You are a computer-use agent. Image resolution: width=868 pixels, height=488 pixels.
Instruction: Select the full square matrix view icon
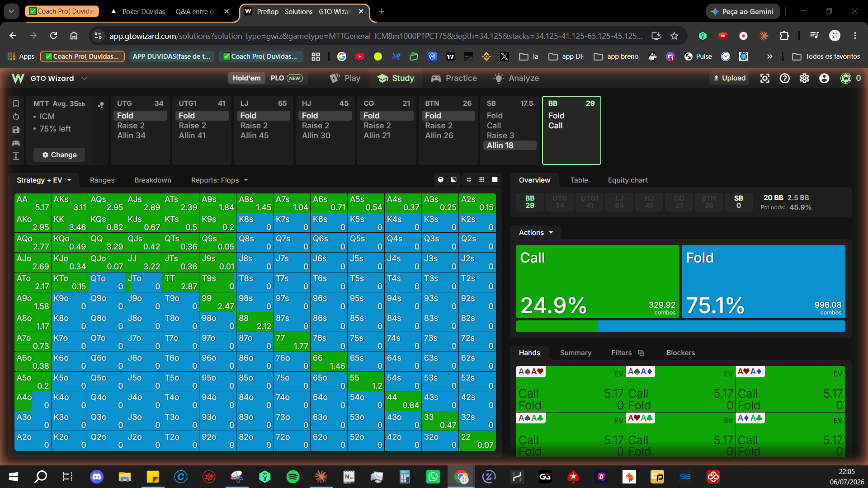click(495, 180)
